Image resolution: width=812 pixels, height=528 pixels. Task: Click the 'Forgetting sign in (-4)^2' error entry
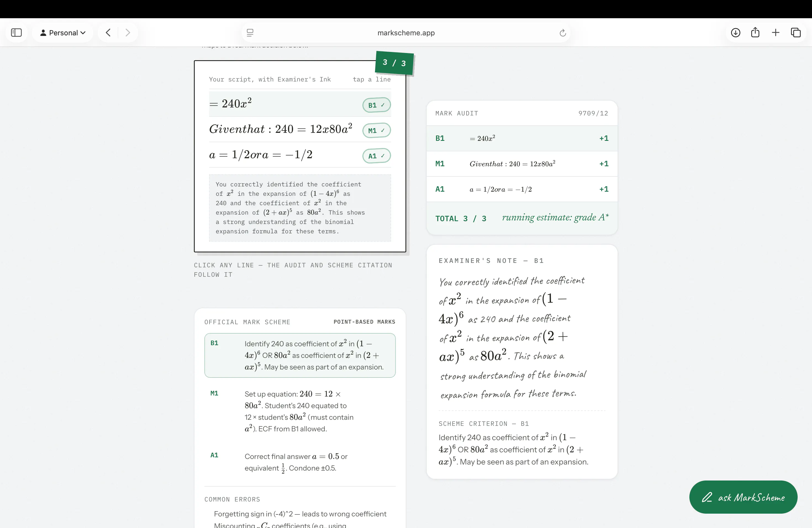[x=300, y=514]
